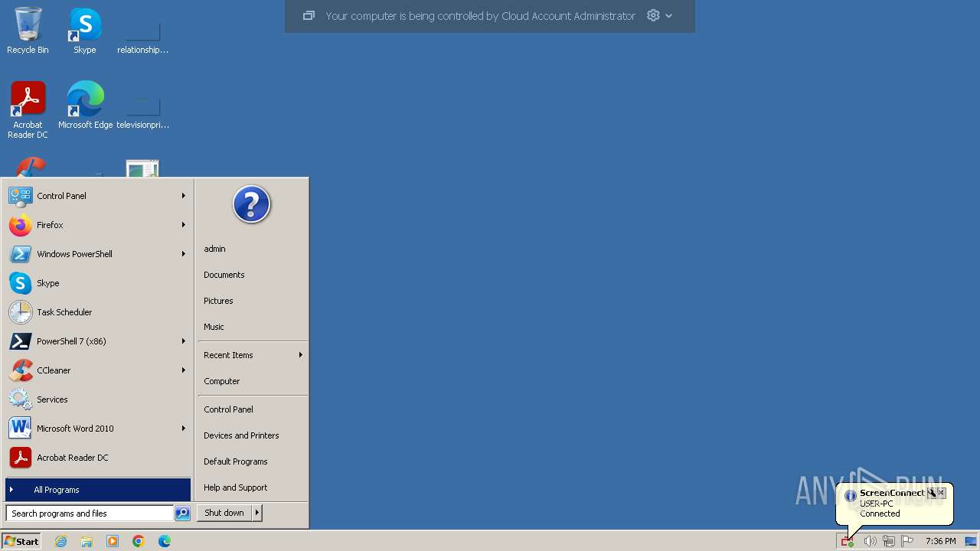Image resolution: width=980 pixels, height=551 pixels.
Task: Launch Skype from the Start menu list
Action: tap(98, 283)
